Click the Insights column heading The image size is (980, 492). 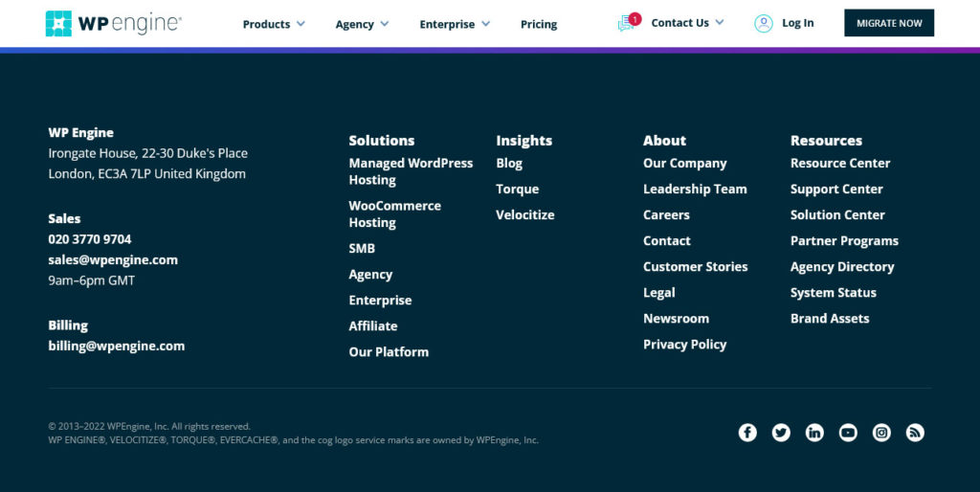tap(523, 141)
